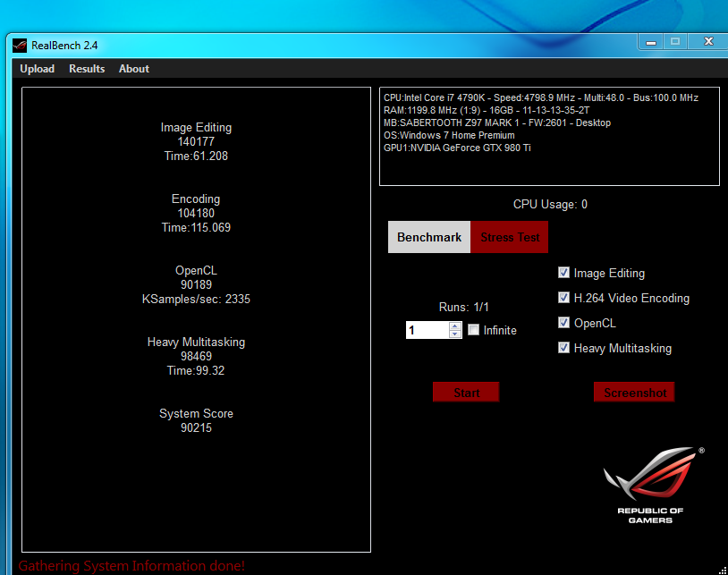Screen dimensions: 728x575
Task: Enable the Infinite runs checkbox
Action: pyautogui.click(x=474, y=330)
